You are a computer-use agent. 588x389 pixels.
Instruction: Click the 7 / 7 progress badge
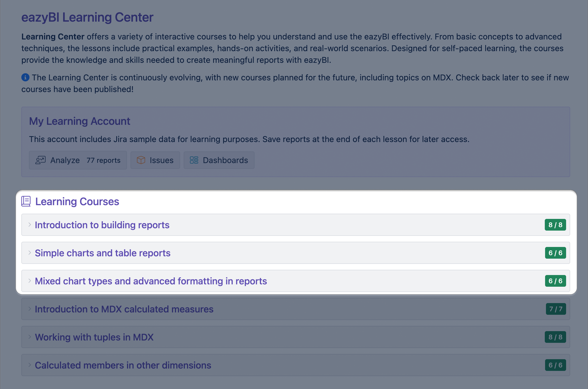[x=556, y=309]
